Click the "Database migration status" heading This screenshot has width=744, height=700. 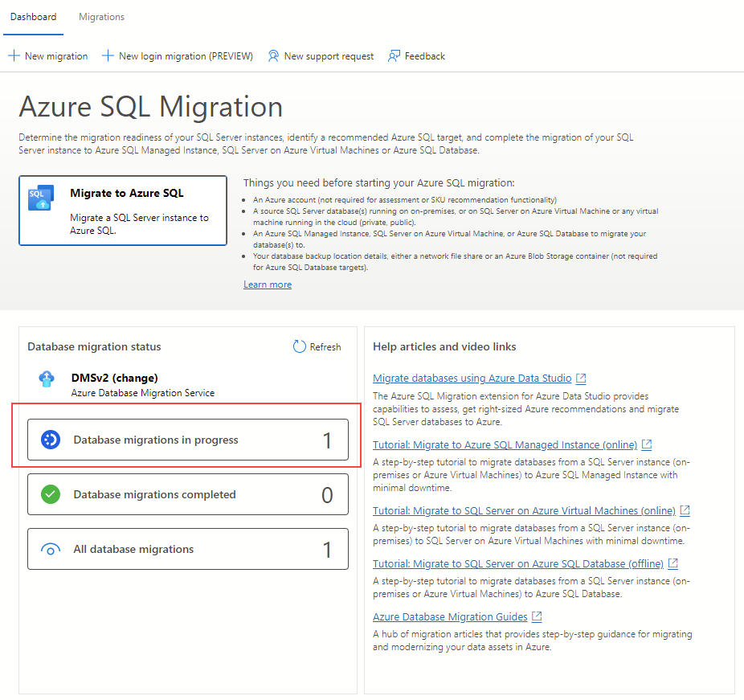point(95,347)
